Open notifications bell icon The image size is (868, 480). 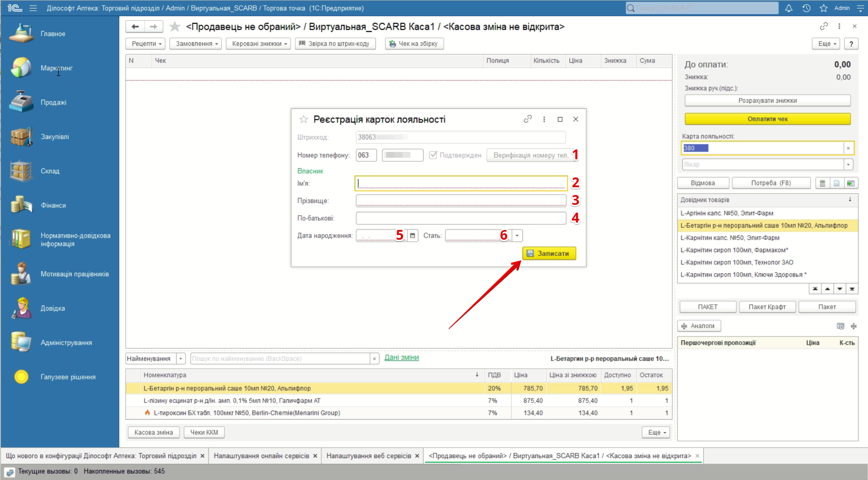pyautogui.click(x=789, y=8)
